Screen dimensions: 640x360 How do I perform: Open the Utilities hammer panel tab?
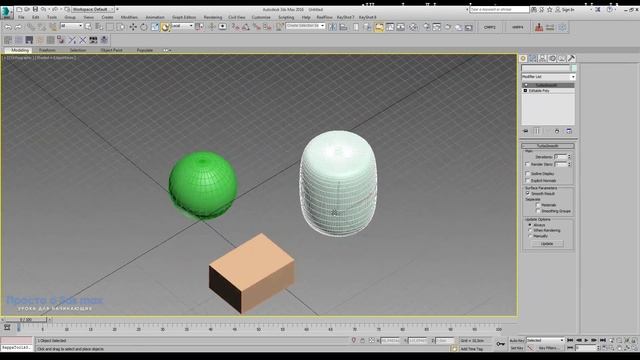click(571, 58)
